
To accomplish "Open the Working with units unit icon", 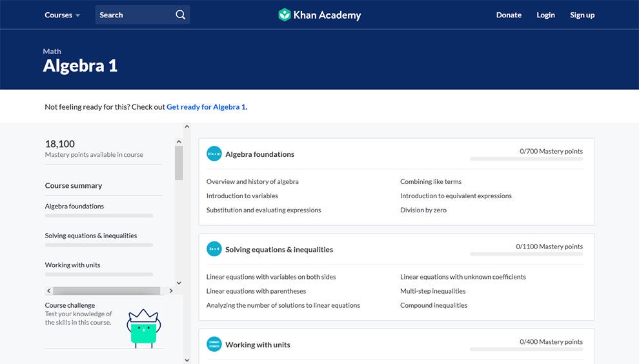I will 214,345.
